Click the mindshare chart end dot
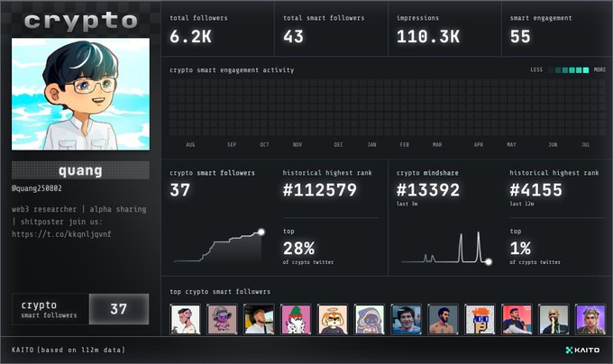This screenshot has height=364, width=613. click(489, 261)
